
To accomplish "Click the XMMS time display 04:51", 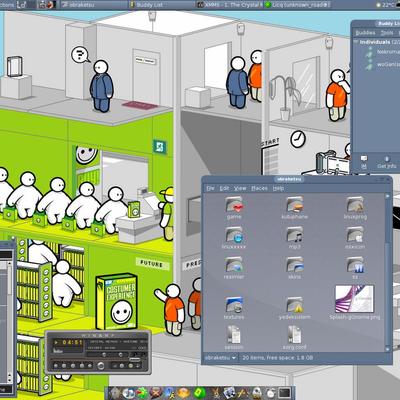I will 73,342.
